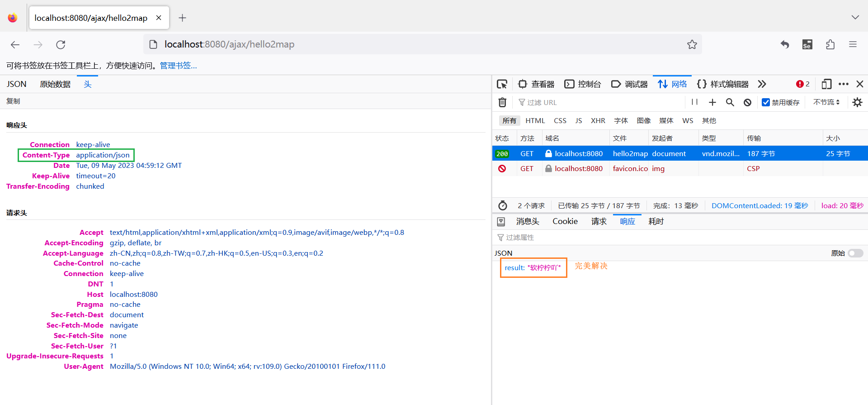Open the Firefox application menu
The image size is (868, 405).
pyautogui.click(x=853, y=44)
